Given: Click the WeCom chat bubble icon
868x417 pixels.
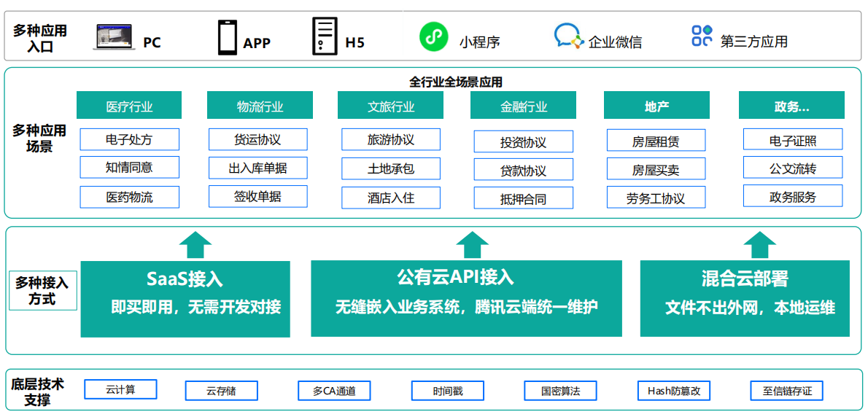Looking at the screenshot, I should (569, 37).
